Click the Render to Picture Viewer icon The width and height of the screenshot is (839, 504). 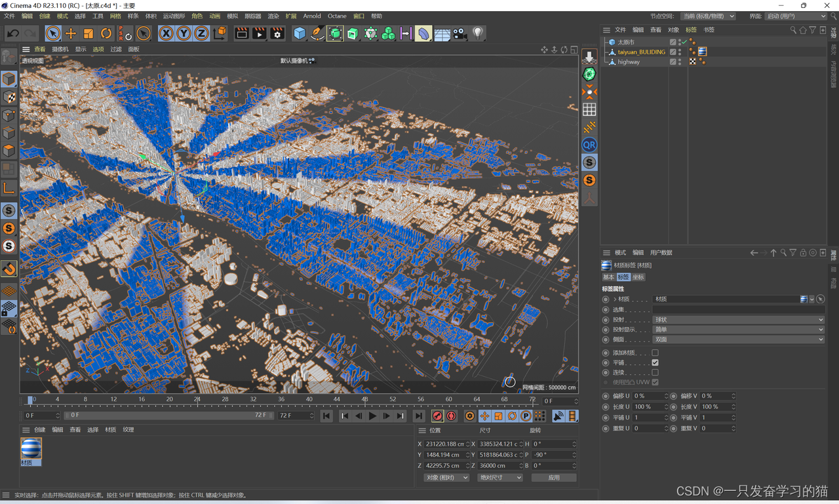coord(260,33)
